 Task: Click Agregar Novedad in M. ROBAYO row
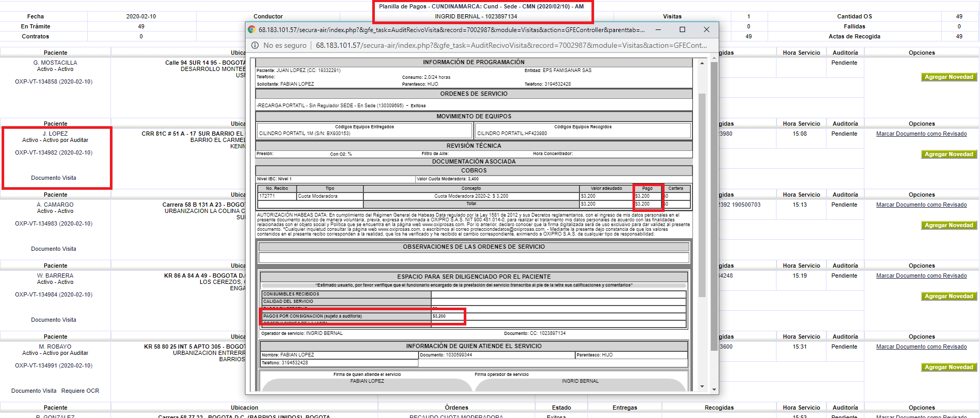click(948, 368)
